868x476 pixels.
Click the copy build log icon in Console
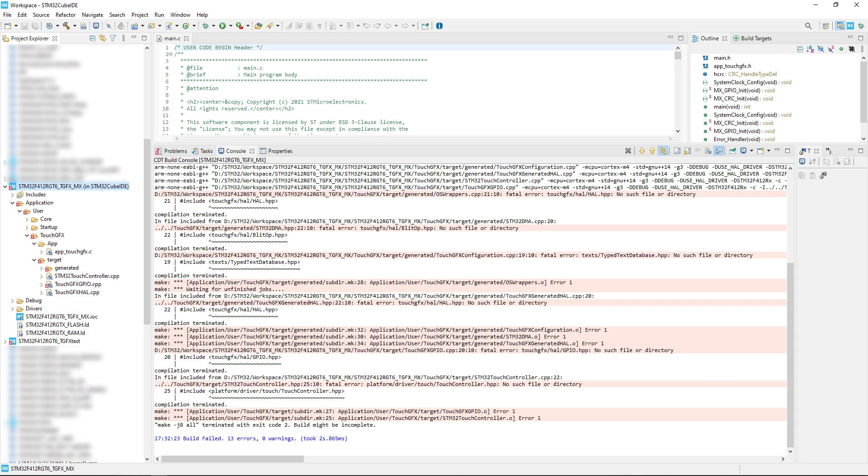[677, 151]
